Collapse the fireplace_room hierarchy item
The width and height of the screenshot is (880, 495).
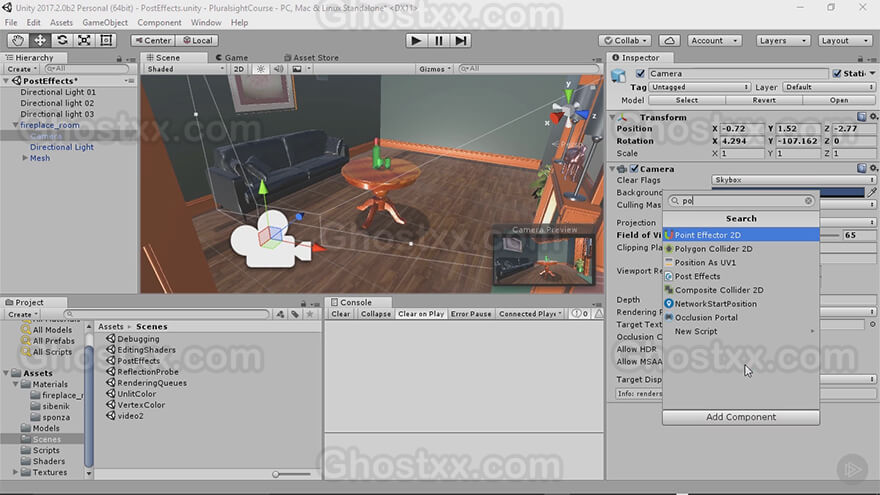tap(16, 125)
